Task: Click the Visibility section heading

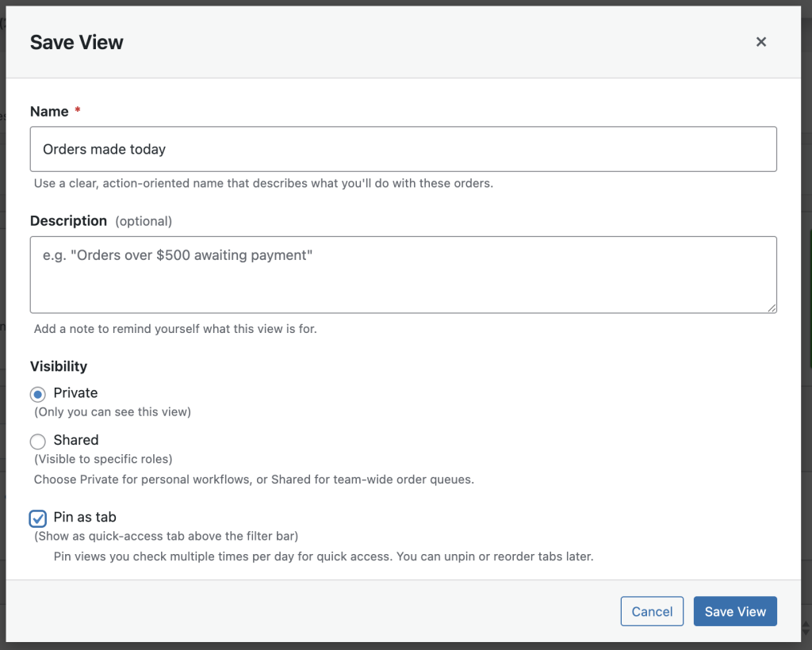Action: click(x=59, y=366)
